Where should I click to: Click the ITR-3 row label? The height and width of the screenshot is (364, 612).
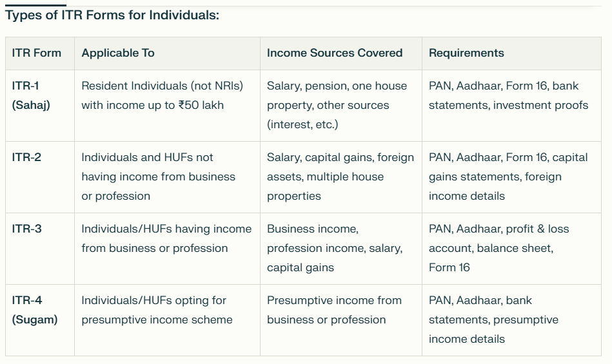pyautogui.click(x=26, y=229)
